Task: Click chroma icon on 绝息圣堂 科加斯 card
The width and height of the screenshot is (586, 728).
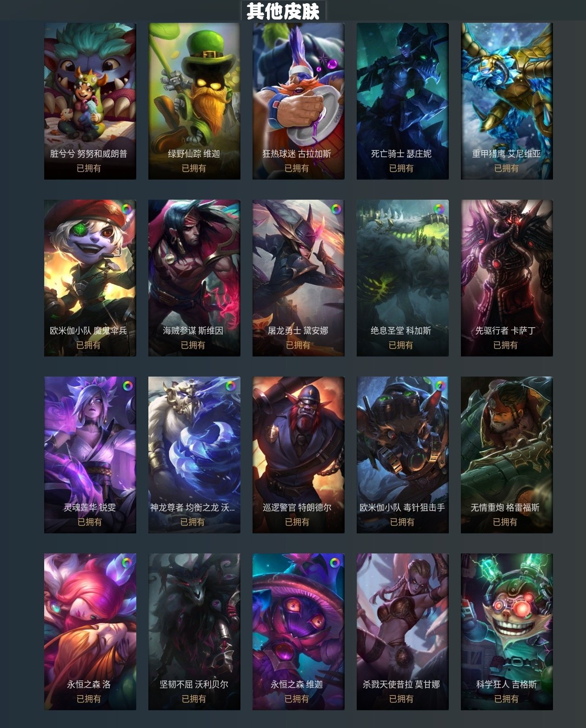Action: point(439,209)
